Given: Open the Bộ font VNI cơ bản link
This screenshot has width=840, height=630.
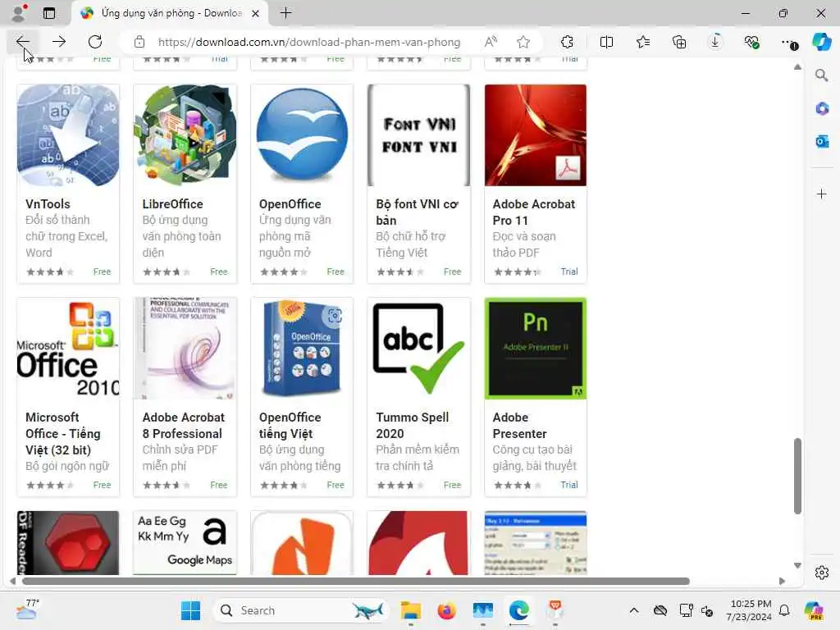Looking at the screenshot, I should [417, 212].
